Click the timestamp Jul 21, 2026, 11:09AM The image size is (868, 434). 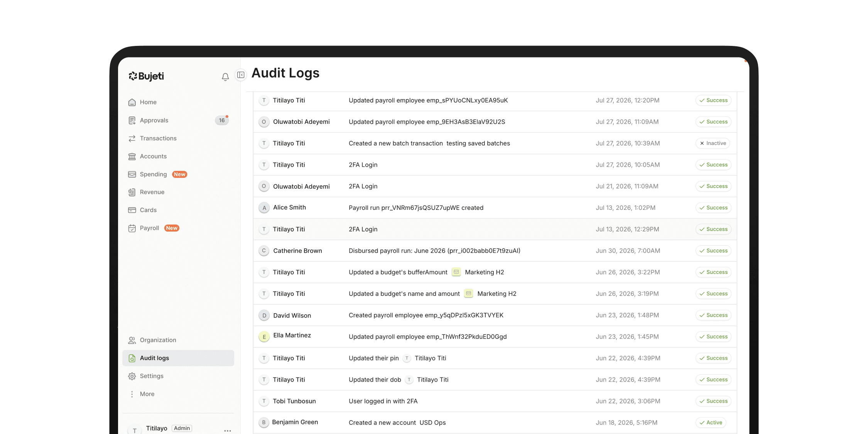(627, 186)
